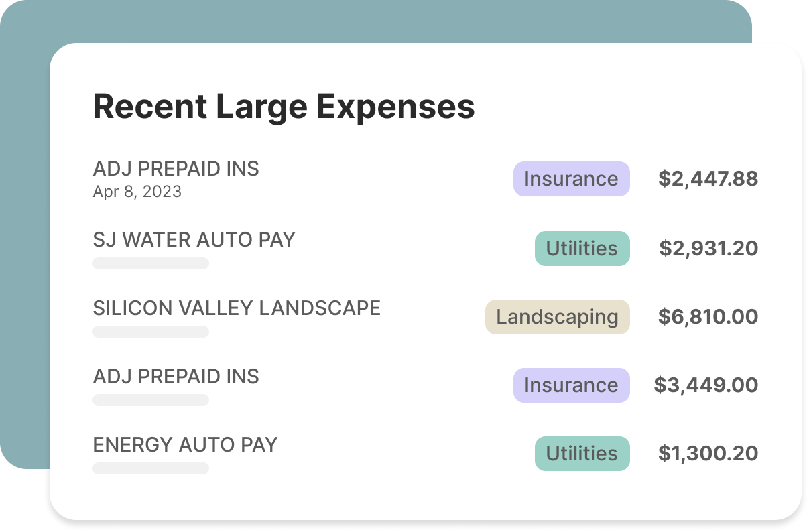Image resolution: width=809 pixels, height=532 pixels.
Task: Click the Utilities tag beside $2,931.20
Action: [582, 249]
